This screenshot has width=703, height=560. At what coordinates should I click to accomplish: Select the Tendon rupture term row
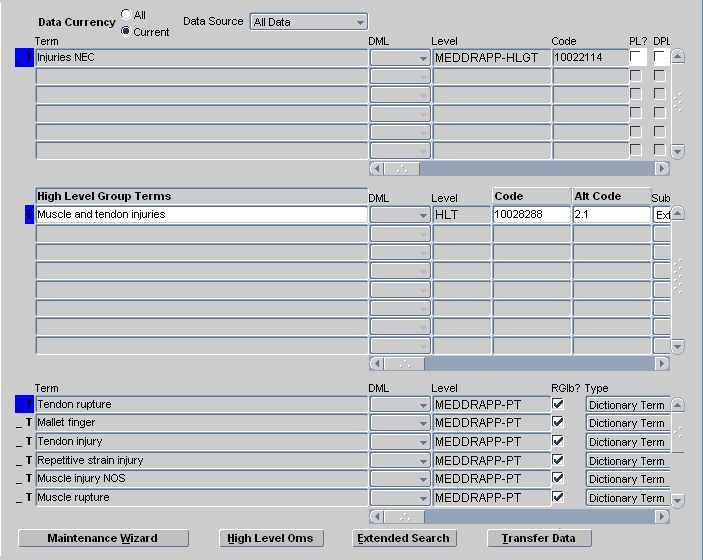tap(201, 405)
